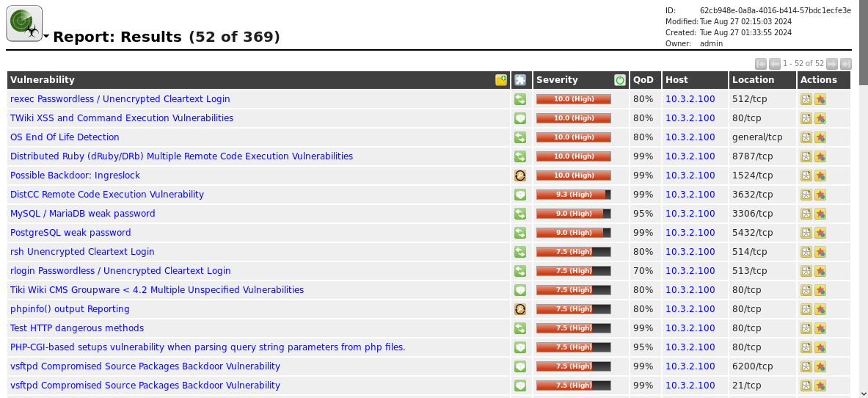Screen dimensions: 868x398
Task: Jump to the last page of results
Action: click(846, 64)
